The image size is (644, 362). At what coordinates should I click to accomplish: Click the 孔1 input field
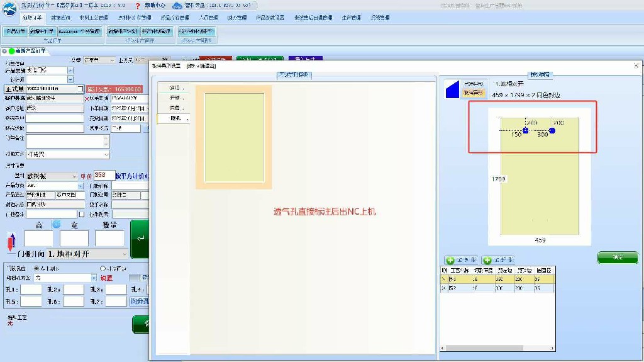(x=31, y=290)
